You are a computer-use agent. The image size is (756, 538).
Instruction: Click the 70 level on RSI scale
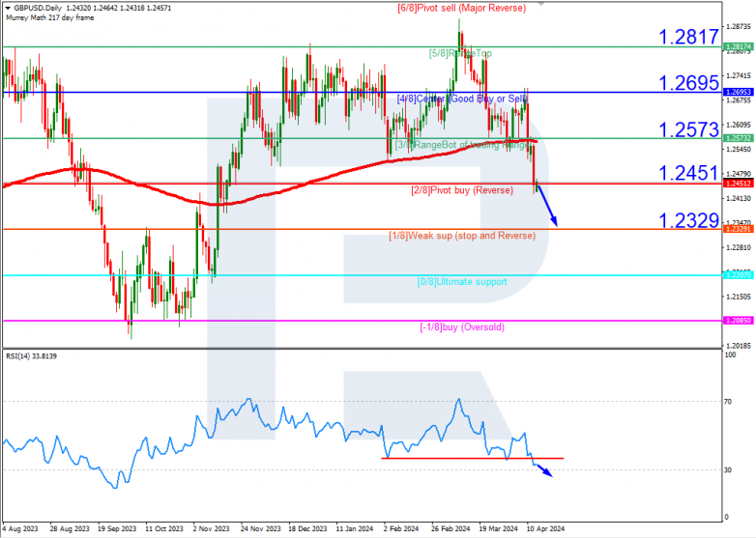(x=728, y=401)
